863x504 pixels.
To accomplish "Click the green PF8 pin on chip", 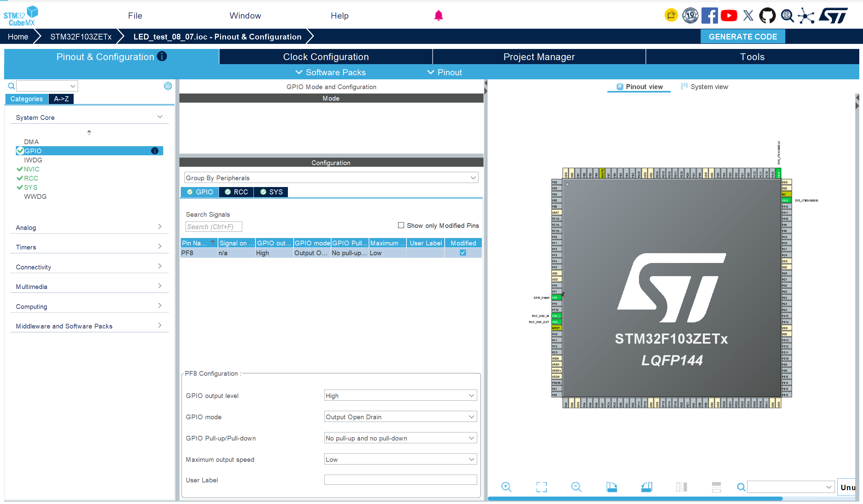I will 557,298.
